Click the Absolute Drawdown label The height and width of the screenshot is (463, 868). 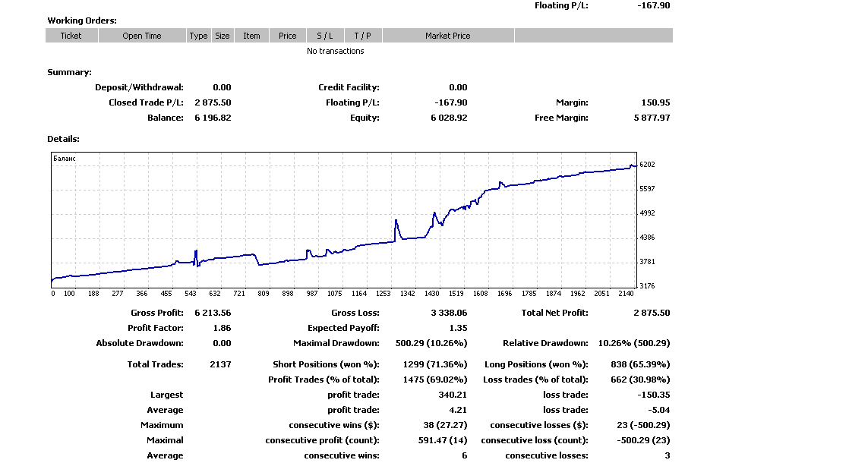pos(140,343)
